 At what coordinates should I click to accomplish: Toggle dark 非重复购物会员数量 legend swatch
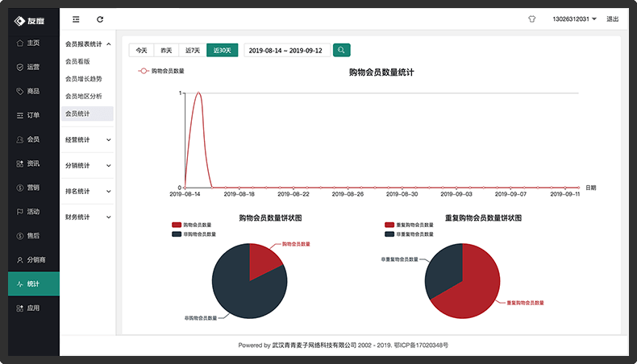click(x=389, y=234)
